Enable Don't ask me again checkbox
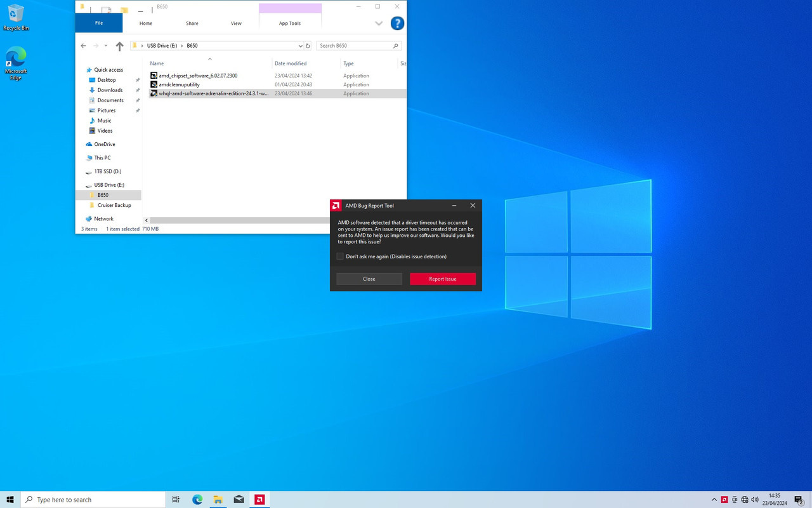 click(340, 257)
